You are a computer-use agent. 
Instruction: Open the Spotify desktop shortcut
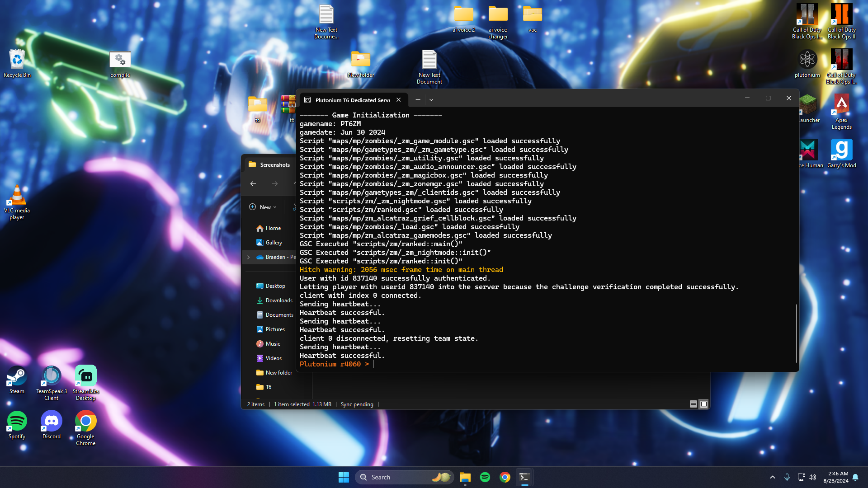click(x=17, y=425)
